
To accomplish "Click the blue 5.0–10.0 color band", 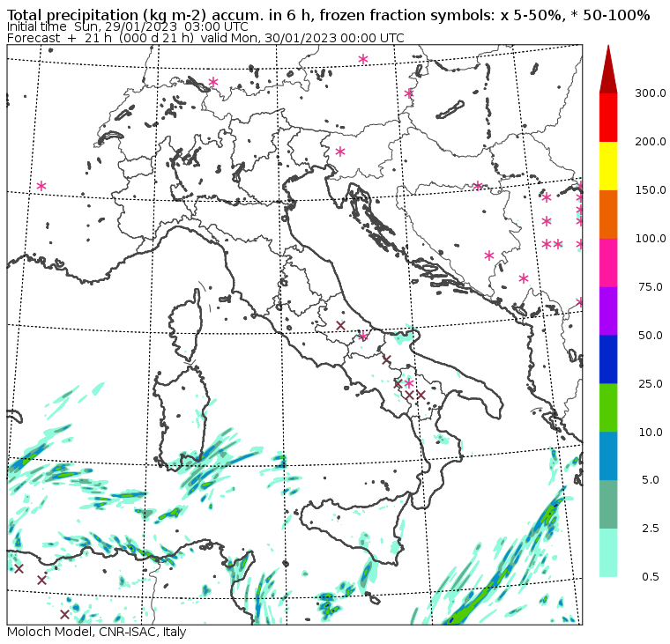I will pos(608,456).
